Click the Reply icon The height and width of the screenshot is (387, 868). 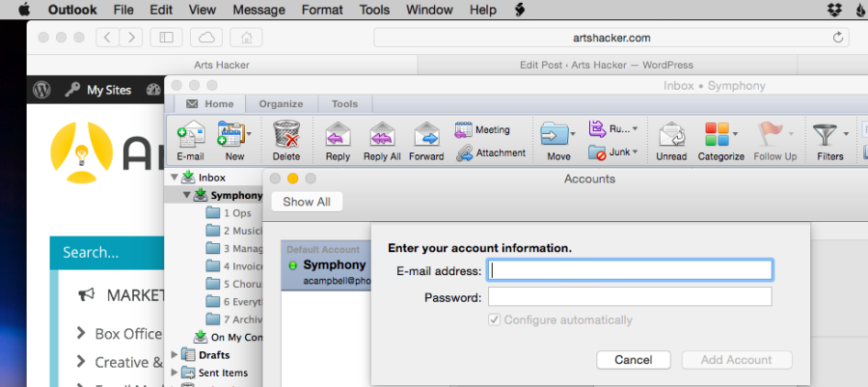[338, 134]
